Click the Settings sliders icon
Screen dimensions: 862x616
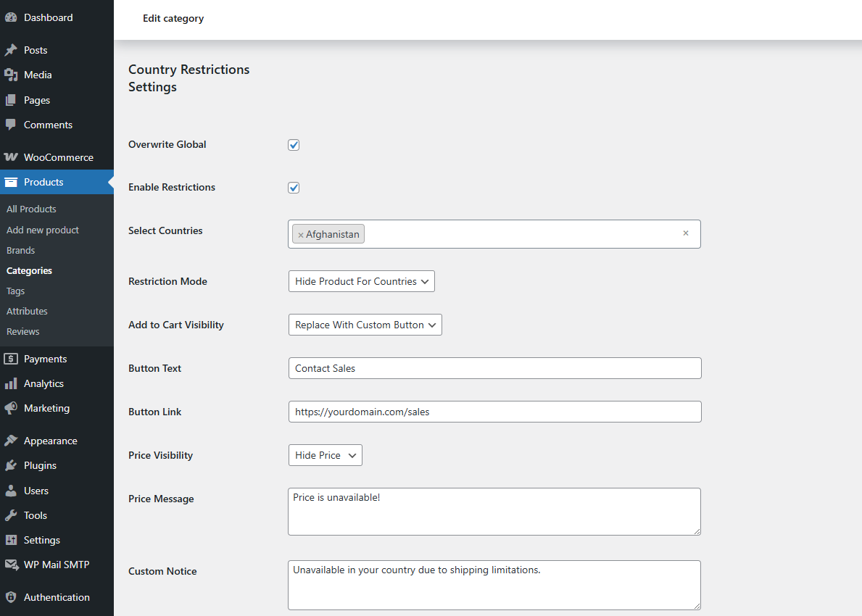[x=11, y=540]
